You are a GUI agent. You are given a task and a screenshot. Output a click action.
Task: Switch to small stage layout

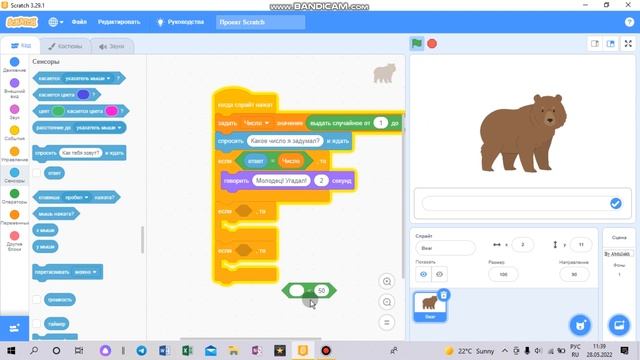[595, 44]
